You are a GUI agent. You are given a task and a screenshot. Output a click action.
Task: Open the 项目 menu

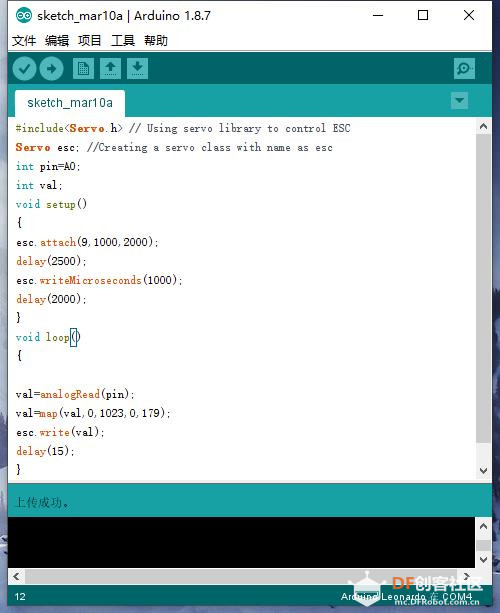pos(90,40)
